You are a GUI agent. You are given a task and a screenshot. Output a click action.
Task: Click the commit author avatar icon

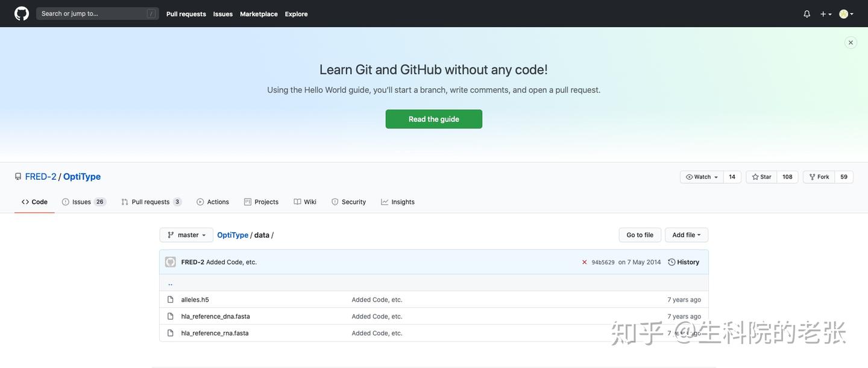pos(171,262)
